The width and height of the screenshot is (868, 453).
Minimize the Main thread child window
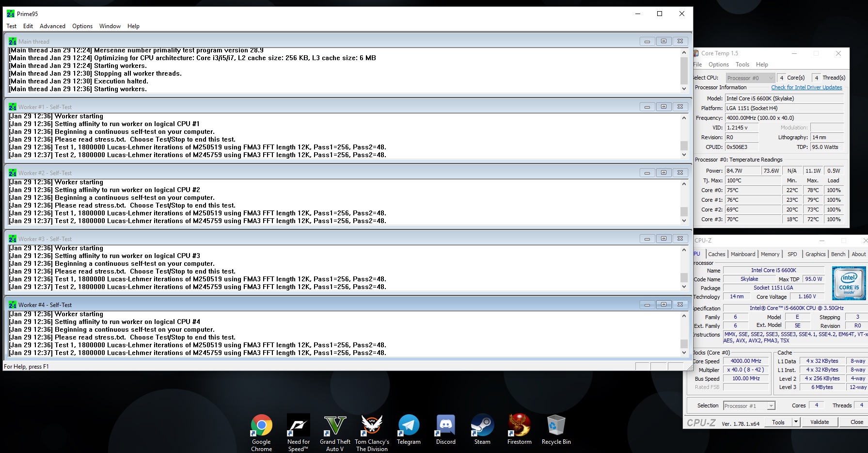point(647,41)
